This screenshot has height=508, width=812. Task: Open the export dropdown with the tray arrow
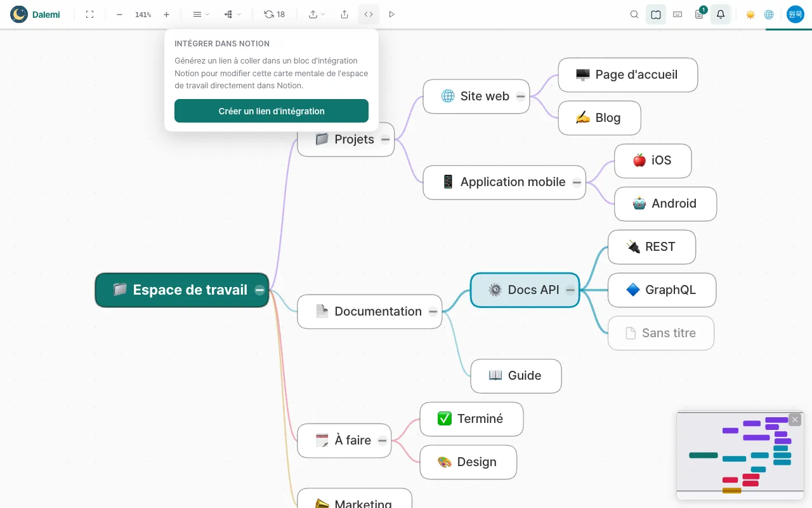click(x=317, y=14)
